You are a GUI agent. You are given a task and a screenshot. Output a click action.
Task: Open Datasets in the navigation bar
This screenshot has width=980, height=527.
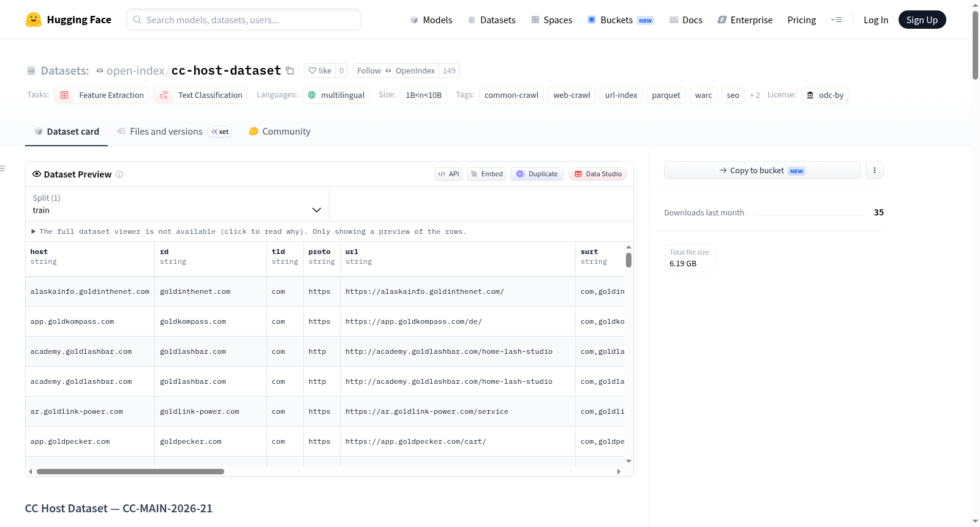tap(491, 20)
